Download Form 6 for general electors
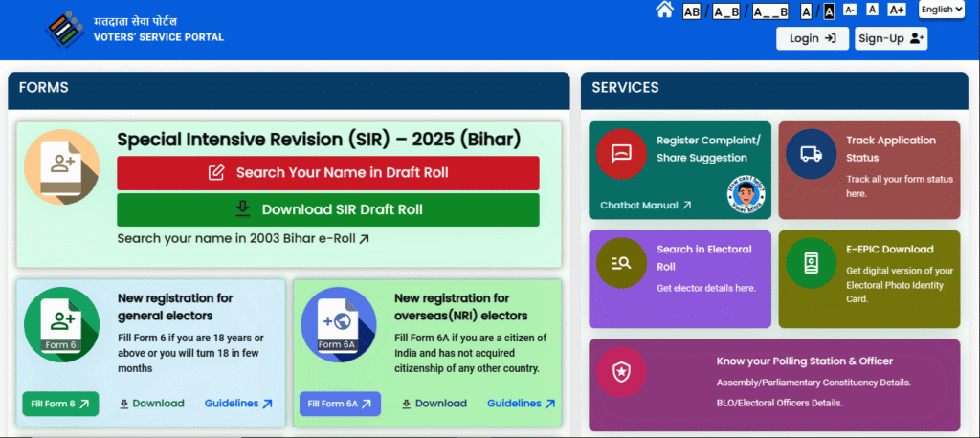This screenshot has width=980, height=438. coord(152,404)
